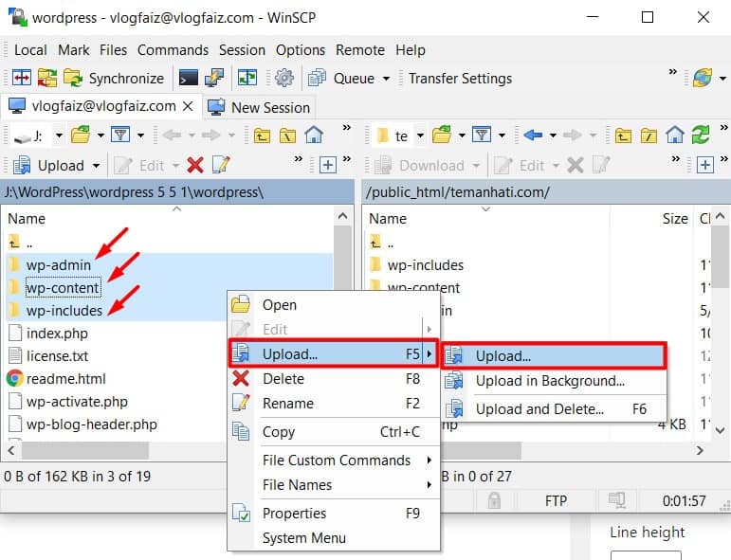Choose Upload and Delete... in submenu
The width and height of the screenshot is (731, 560).
(554, 409)
